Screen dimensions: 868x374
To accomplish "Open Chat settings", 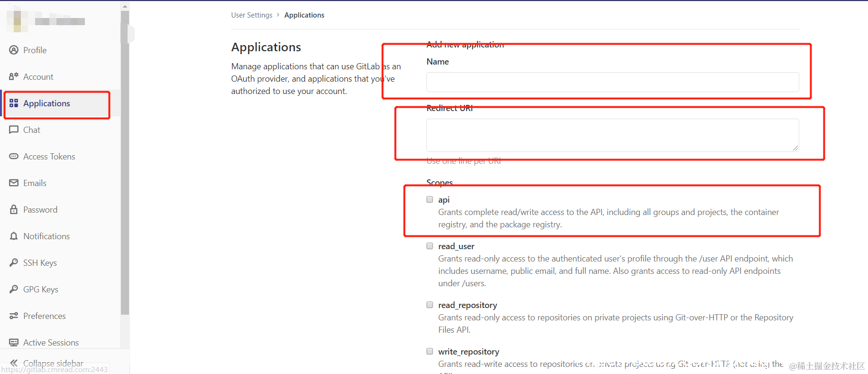I will point(31,130).
